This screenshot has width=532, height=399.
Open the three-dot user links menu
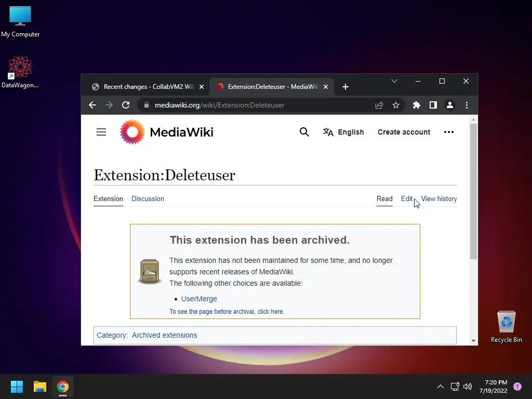tap(448, 132)
